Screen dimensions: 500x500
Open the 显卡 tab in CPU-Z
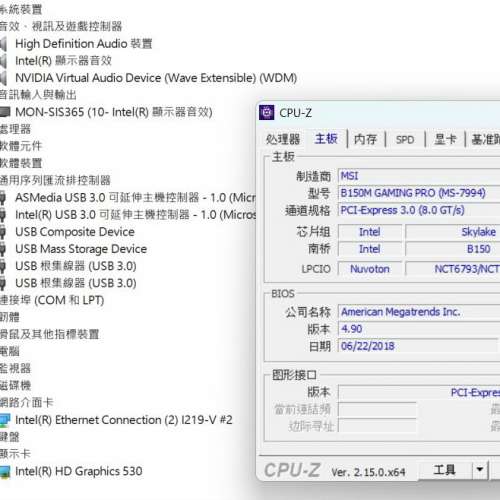[x=445, y=139]
